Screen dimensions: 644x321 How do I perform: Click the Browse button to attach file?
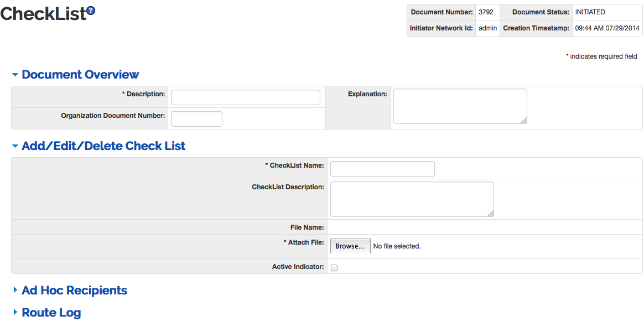(x=350, y=246)
